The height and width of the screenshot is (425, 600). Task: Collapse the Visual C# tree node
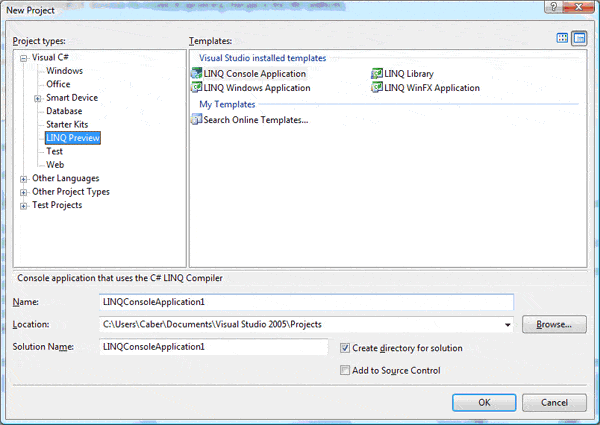pyautogui.click(x=24, y=58)
